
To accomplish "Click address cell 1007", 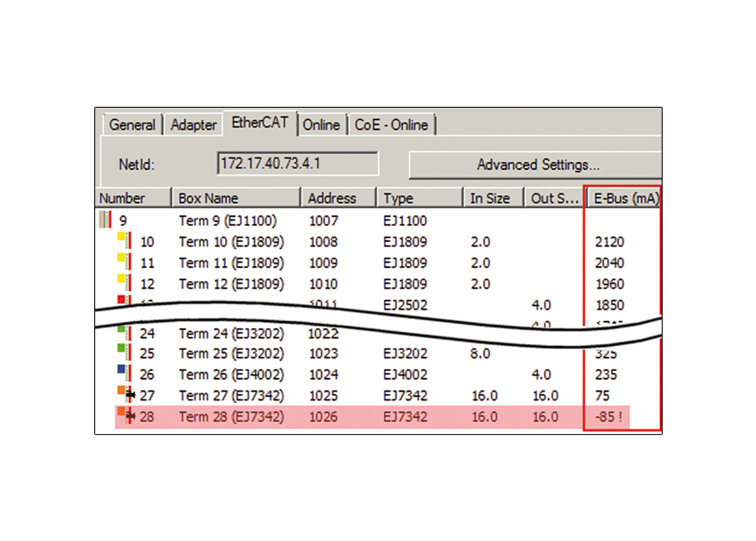I will pos(324,221).
